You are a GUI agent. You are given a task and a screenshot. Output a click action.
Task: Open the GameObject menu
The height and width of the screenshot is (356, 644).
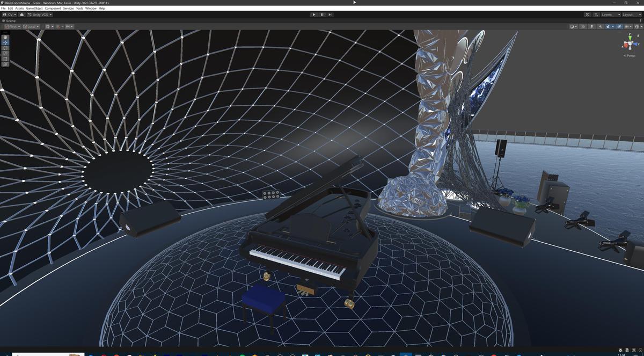pos(34,8)
